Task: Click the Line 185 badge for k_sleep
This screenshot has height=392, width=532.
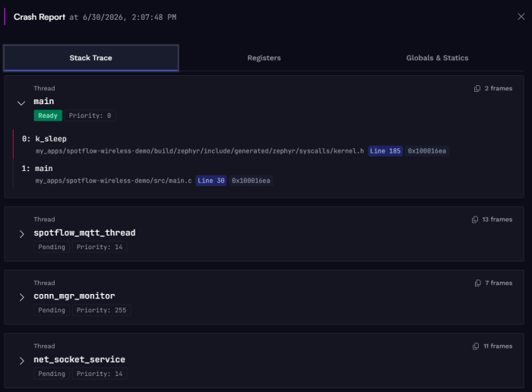Action: pos(385,151)
